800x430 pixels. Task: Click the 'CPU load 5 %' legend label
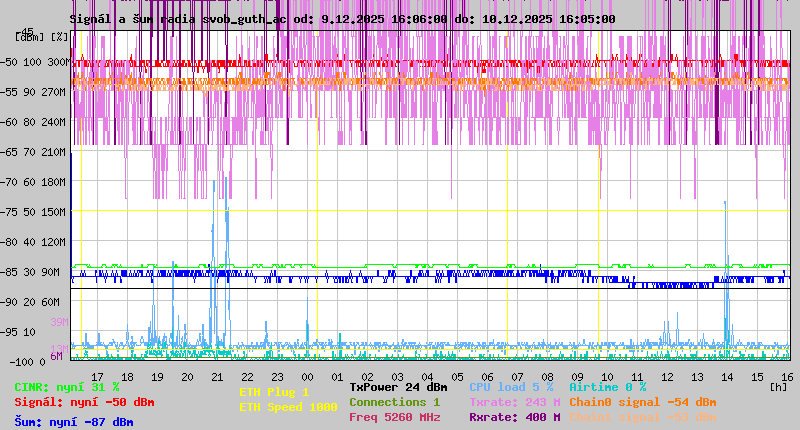tap(511, 387)
